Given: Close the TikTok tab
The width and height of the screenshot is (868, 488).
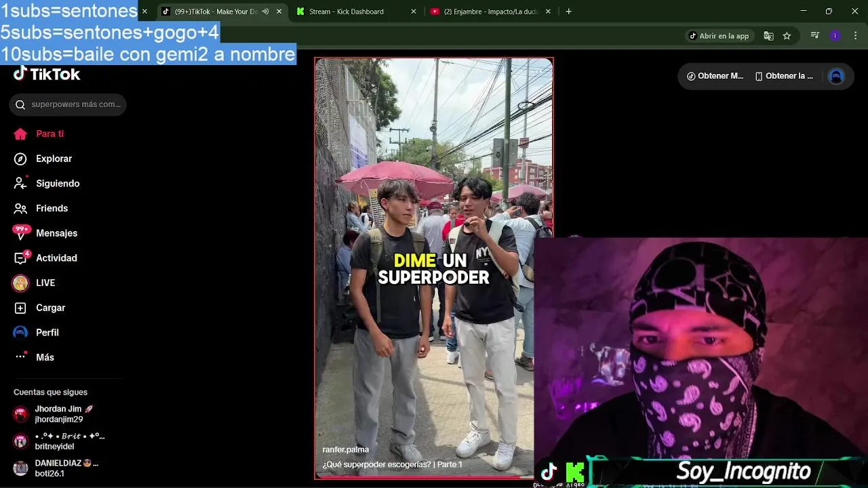Looking at the screenshot, I should click(279, 12).
